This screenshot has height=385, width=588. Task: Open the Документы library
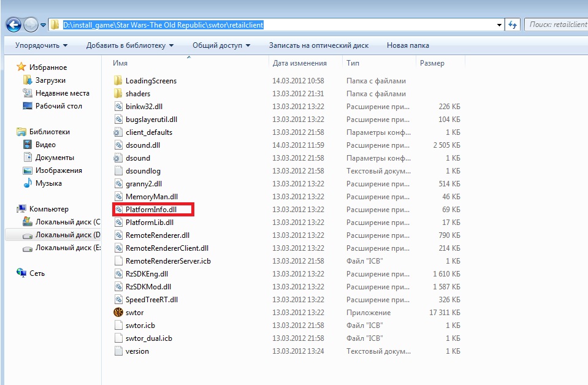point(55,158)
